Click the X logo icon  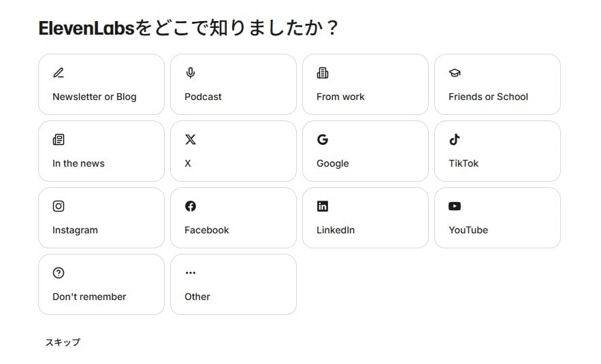191,139
